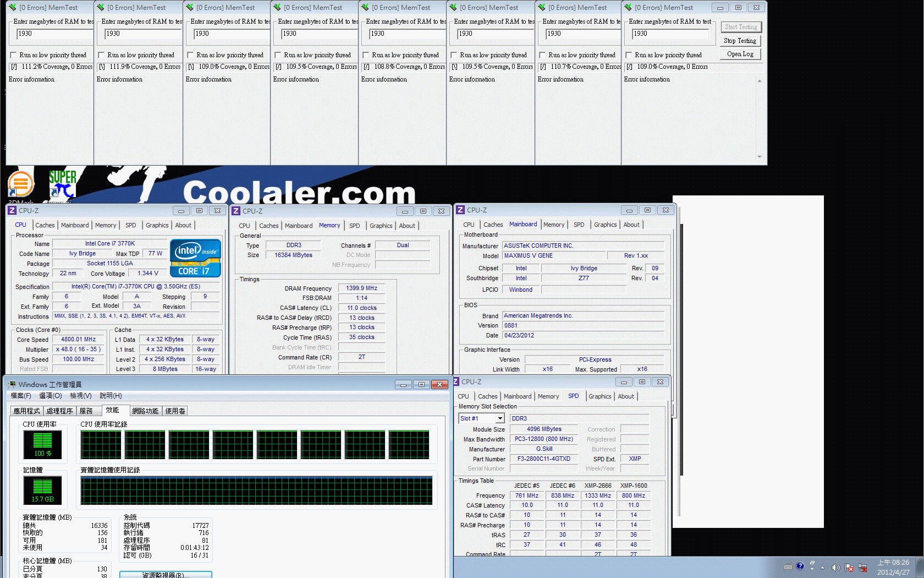Toggle low priority thread in the 111.9% coverage MemTest

tap(101, 55)
